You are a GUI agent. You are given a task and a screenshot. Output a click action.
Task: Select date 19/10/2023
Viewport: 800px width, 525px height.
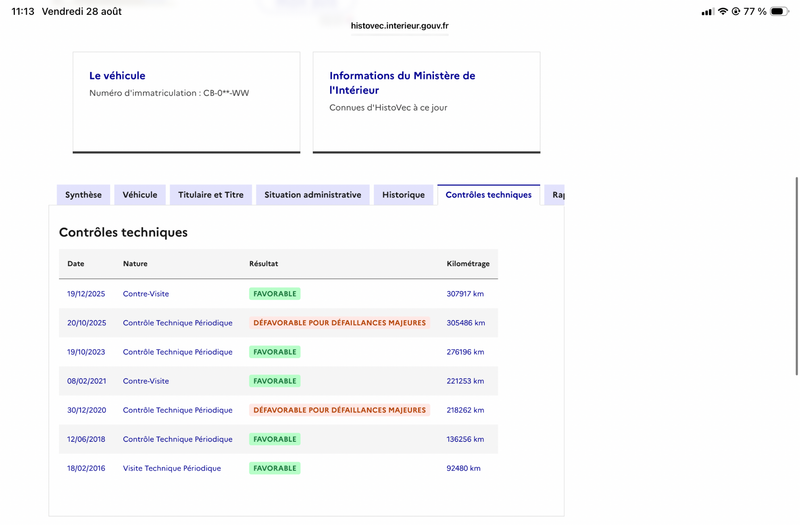coord(86,352)
